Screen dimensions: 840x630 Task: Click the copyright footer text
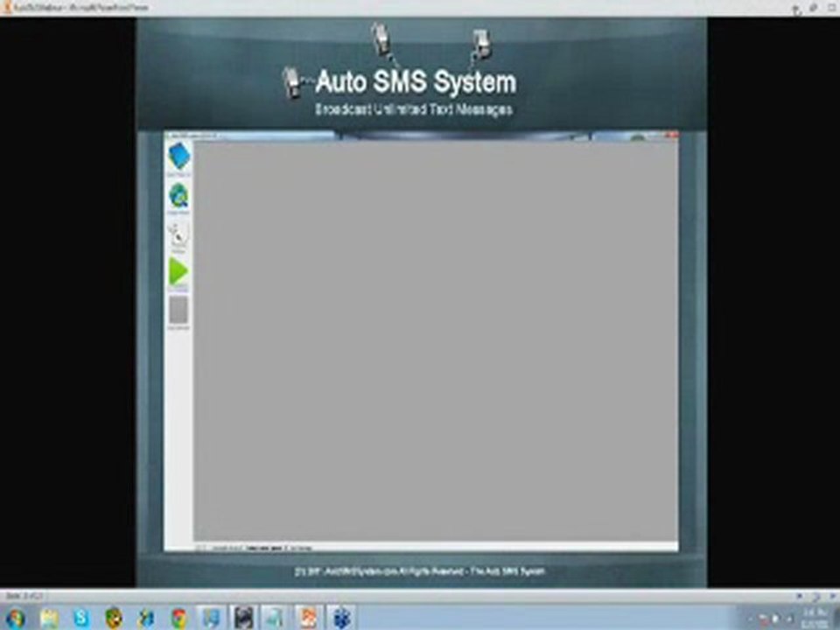click(419, 571)
